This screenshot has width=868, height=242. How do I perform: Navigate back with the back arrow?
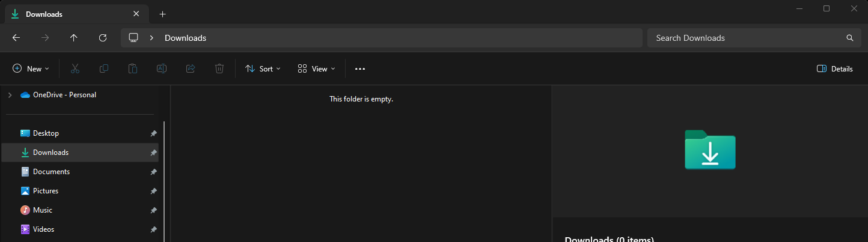[16, 38]
